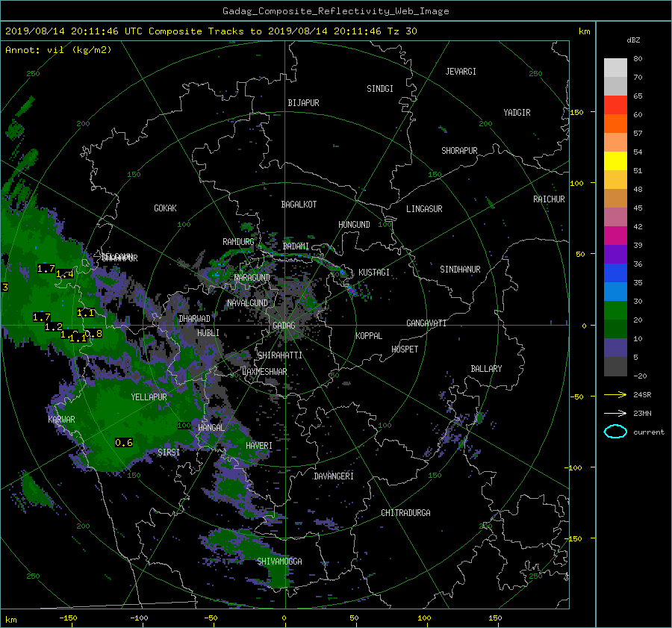The image size is (672, 628).
Task: Click the 'current' legend label
Action: [x=649, y=432]
